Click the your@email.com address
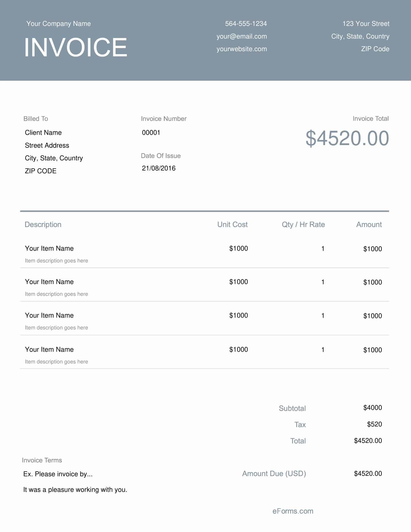 [x=242, y=36]
